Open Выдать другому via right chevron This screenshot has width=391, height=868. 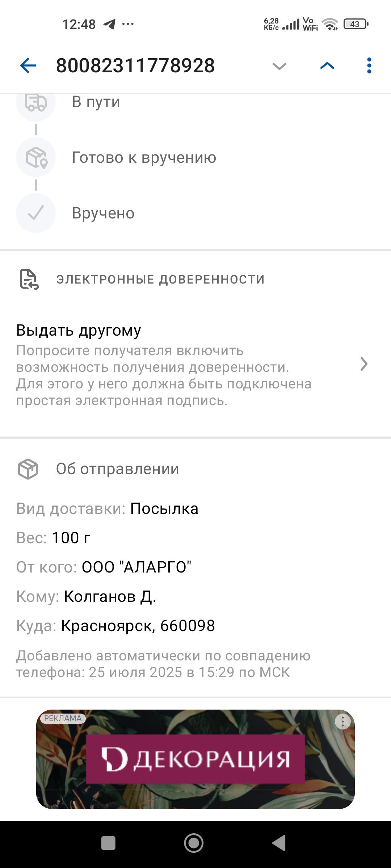click(x=364, y=364)
